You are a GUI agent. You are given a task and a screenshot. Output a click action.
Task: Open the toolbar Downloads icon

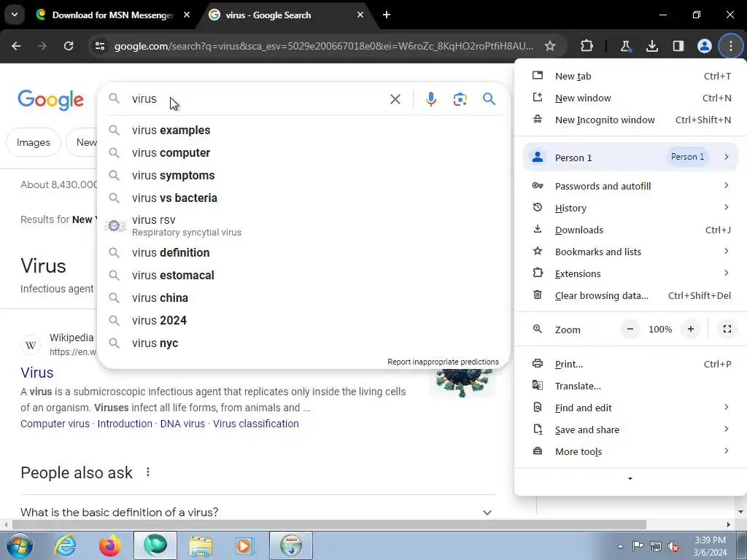click(651, 46)
